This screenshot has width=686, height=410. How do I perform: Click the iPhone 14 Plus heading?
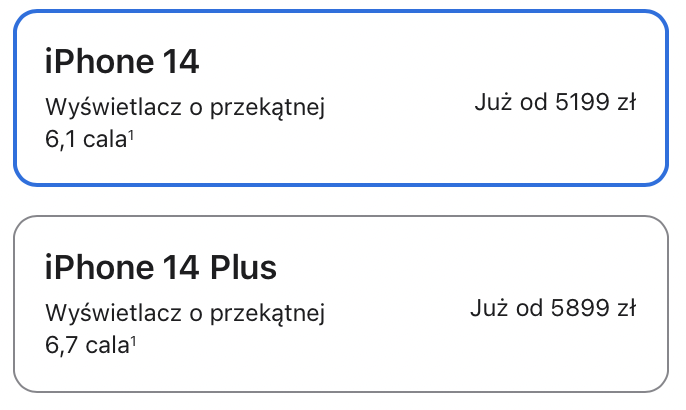click(161, 267)
